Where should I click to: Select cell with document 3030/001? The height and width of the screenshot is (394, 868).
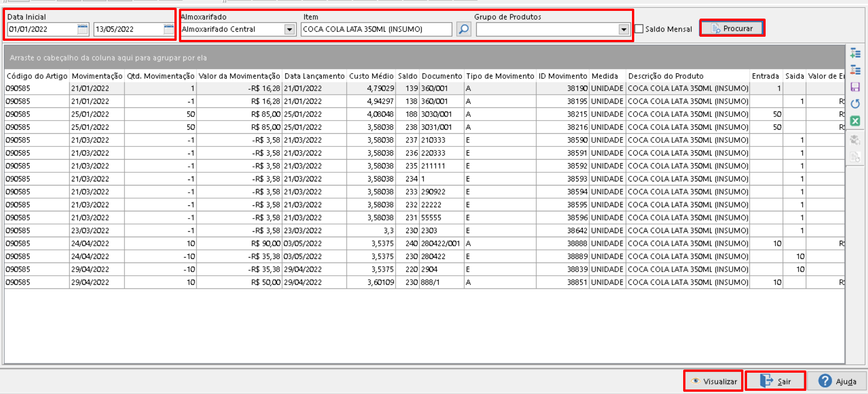442,114
